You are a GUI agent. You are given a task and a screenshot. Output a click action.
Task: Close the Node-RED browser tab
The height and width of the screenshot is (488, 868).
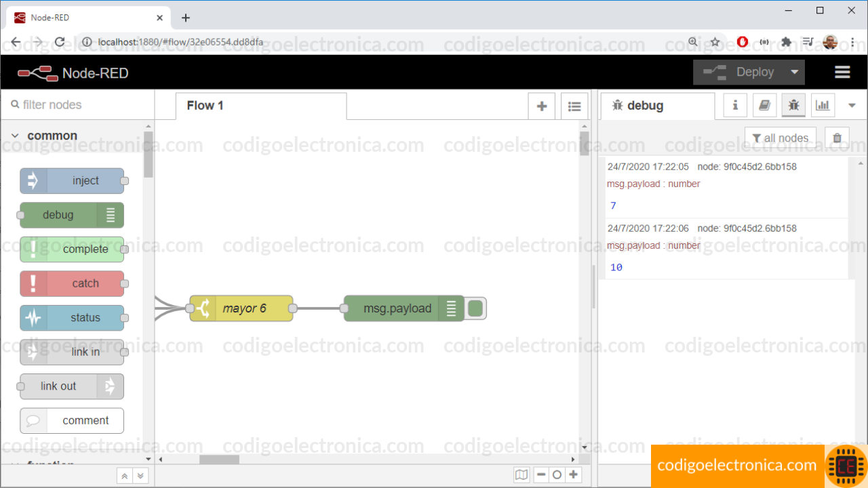(160, 18)
